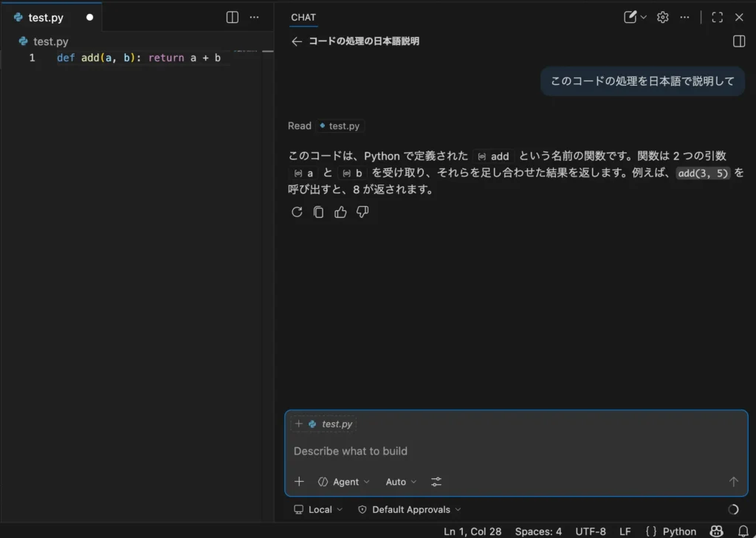Maximize the chat panel size

click(x=717, y=17)
